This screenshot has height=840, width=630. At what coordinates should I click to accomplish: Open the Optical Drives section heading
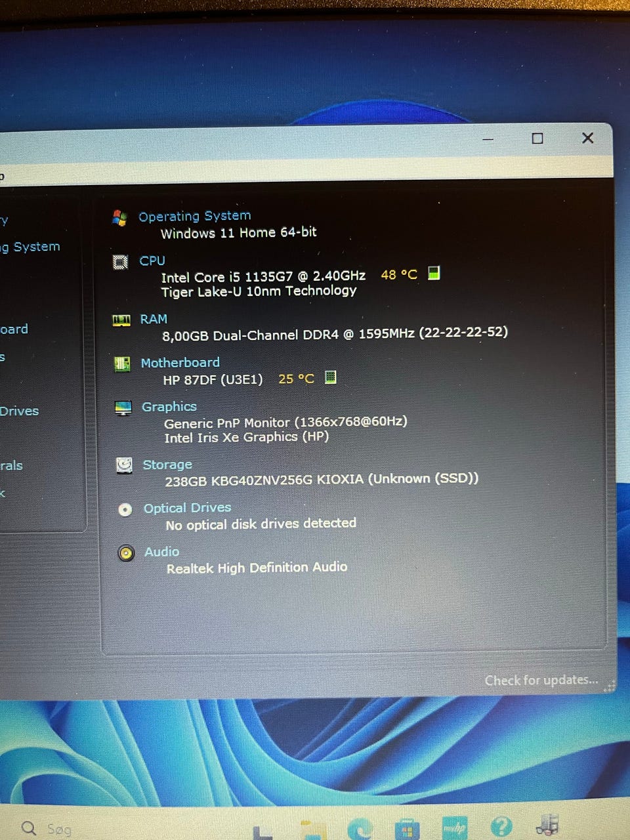188,508
